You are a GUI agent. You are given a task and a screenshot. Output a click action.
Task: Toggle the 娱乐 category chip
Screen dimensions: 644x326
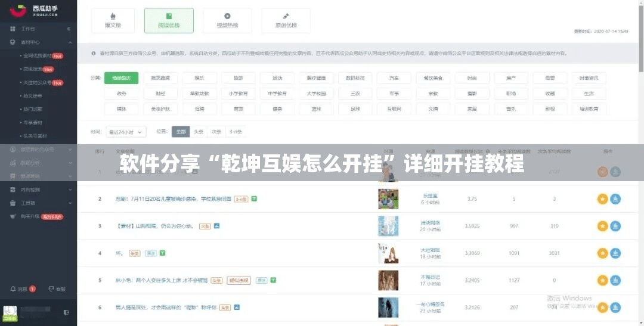click(200, 77)
